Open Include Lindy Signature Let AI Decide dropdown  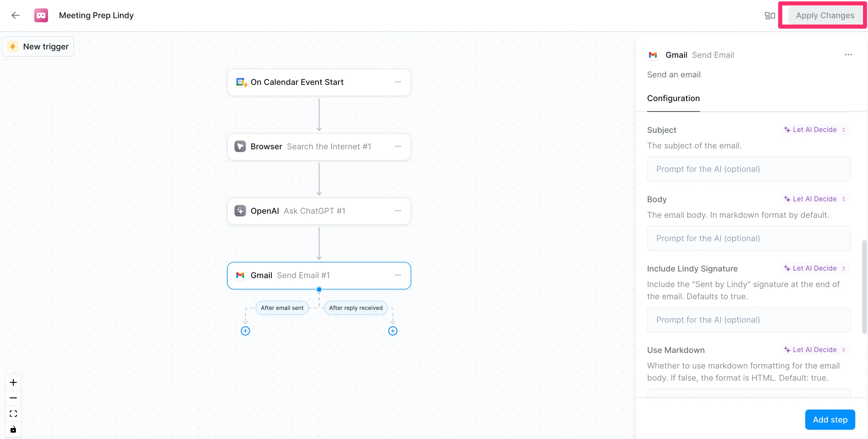(815, 268)
